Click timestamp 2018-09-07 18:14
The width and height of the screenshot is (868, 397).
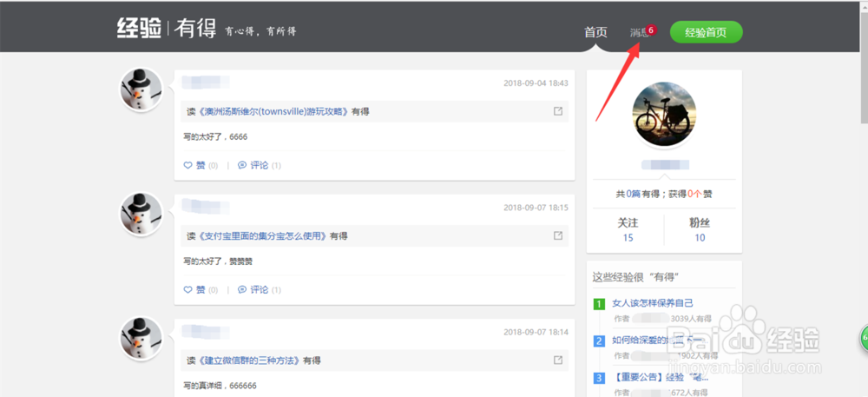click(x=536, y=332)
